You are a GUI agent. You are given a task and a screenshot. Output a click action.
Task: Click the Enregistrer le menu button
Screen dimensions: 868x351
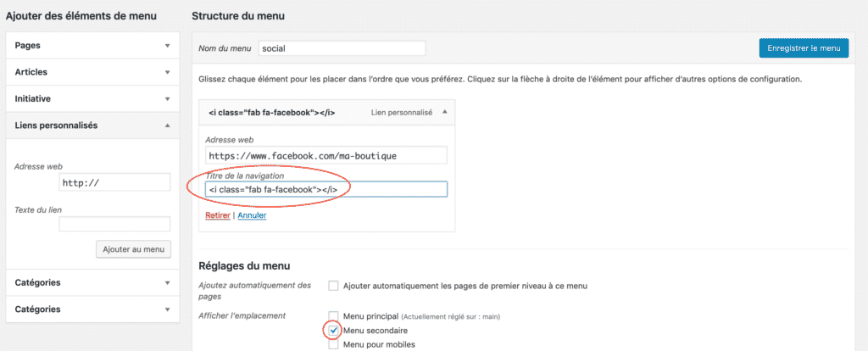pyautogui.click(x=803, y=48)
